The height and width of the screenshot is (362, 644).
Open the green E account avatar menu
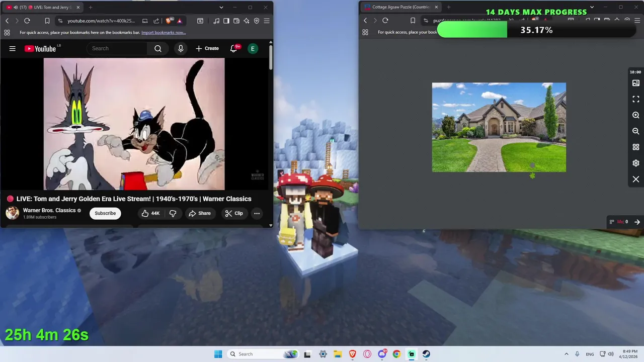click(253, 48)
